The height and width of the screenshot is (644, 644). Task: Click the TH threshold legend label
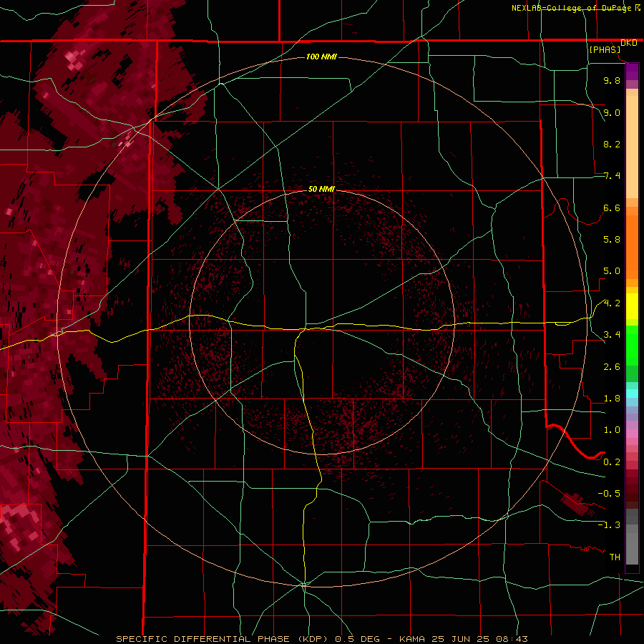(615, 557)
